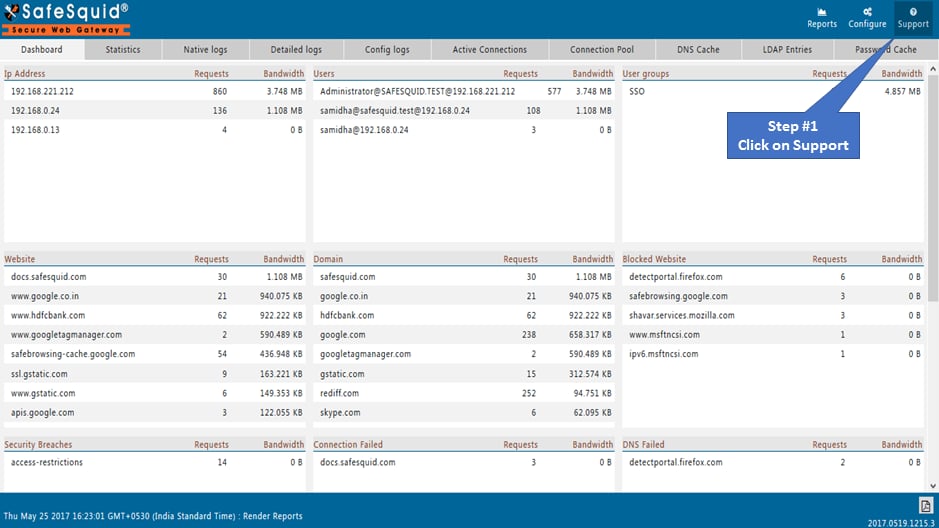This screenshot has height=528, width=939.
Task: Click the detectportal.firefox.com blocked website entry
Action: (676, 277)
